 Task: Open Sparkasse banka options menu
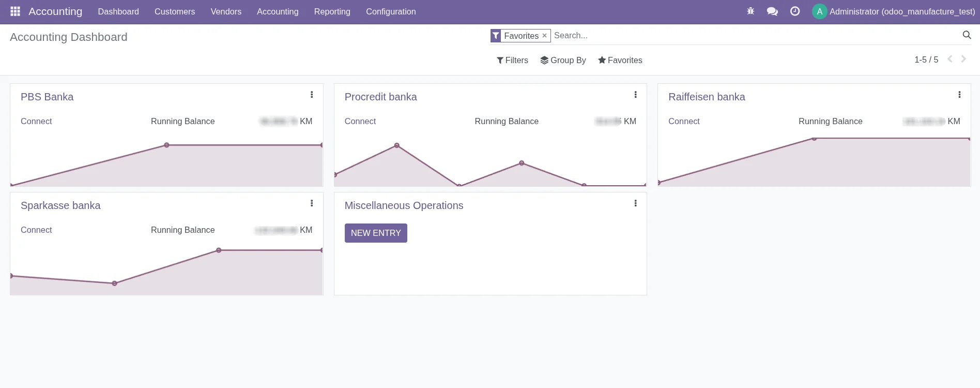(x=312, y=203)
